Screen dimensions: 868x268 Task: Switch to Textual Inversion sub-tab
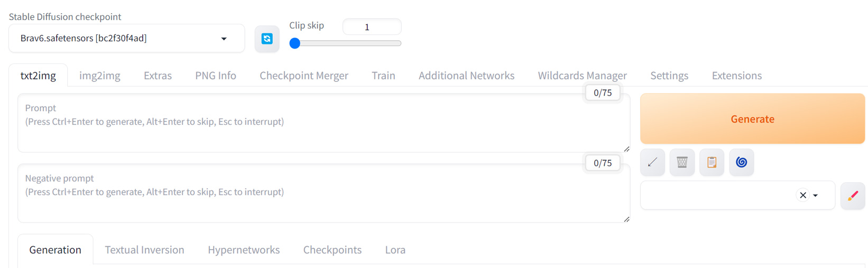[144, 249]
